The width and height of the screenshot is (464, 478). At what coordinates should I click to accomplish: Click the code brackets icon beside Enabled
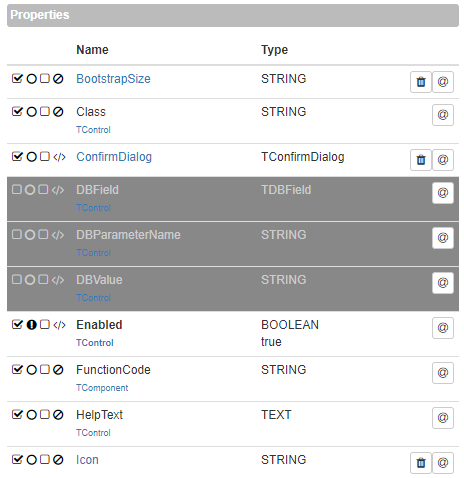pos(59,325)
